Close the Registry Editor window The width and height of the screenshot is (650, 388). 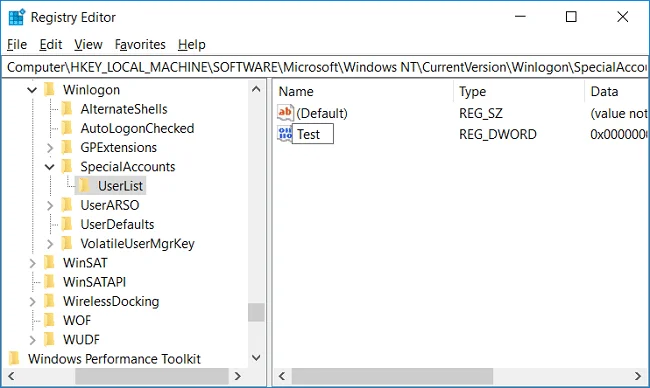point(623,17)
